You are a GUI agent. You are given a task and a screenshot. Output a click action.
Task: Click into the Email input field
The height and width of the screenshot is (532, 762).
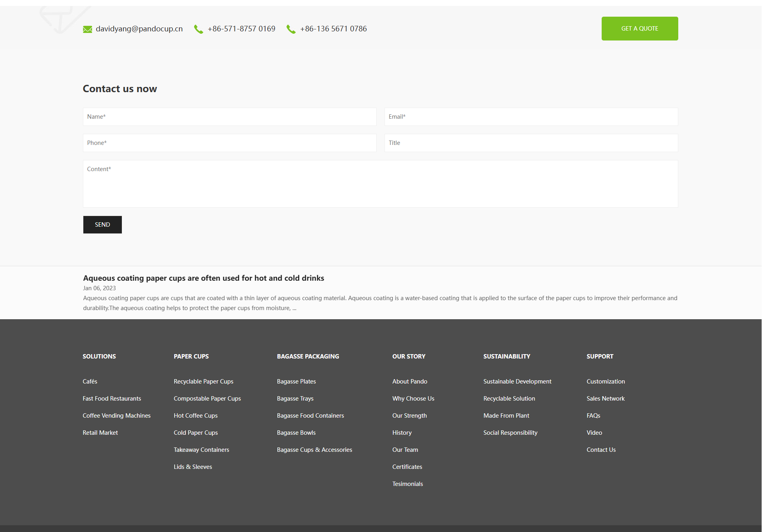tap(531, 117)
